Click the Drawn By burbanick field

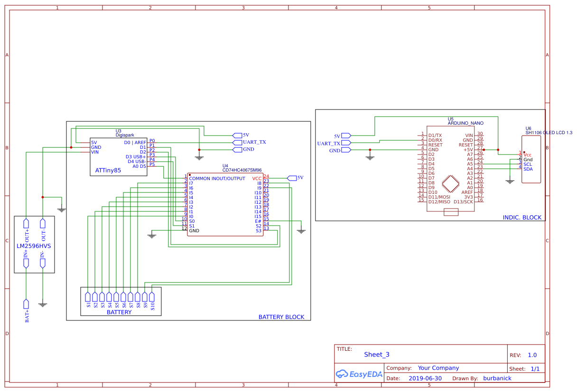pyautogui.click(x=497, y=378)
